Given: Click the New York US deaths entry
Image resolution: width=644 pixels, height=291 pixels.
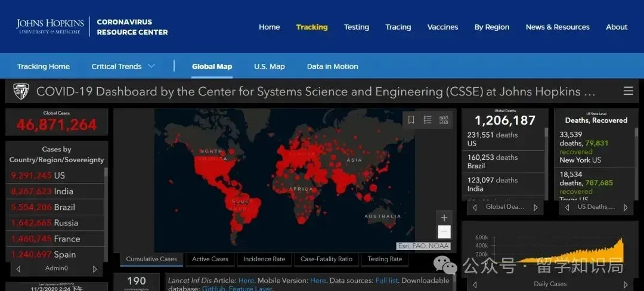Looking at the screenshot, I should tap(594, 147).
